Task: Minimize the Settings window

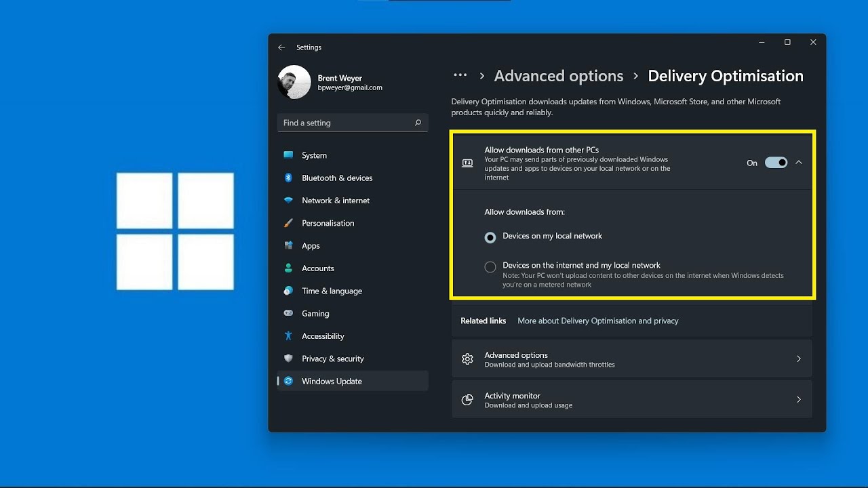Action: click(x=762, y=42)
